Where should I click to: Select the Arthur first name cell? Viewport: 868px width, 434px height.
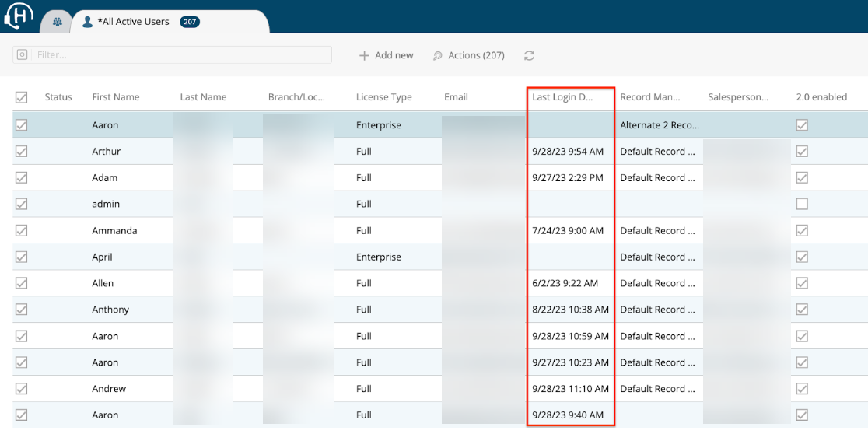point(107,151)
